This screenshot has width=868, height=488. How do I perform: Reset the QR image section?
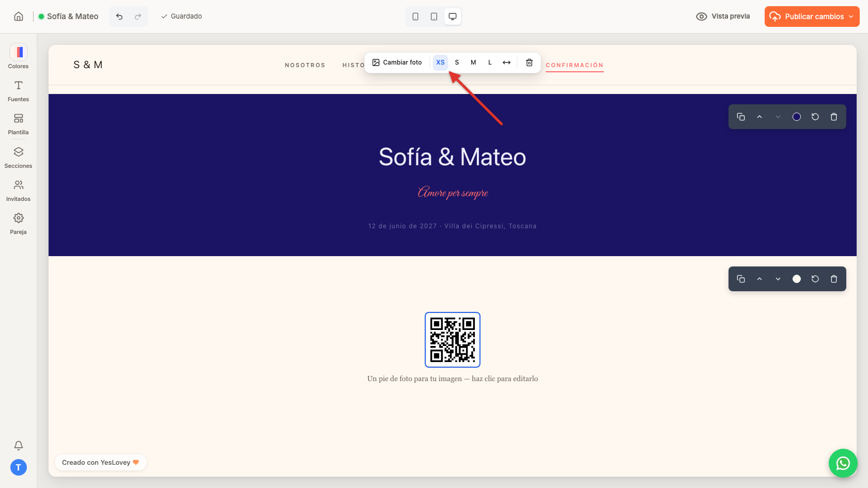(815, 279)
